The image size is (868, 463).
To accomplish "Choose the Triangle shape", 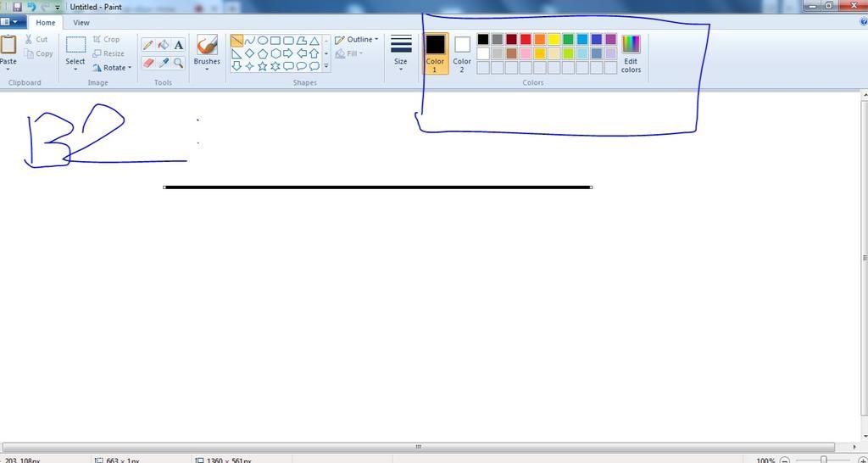I will 314,41.
